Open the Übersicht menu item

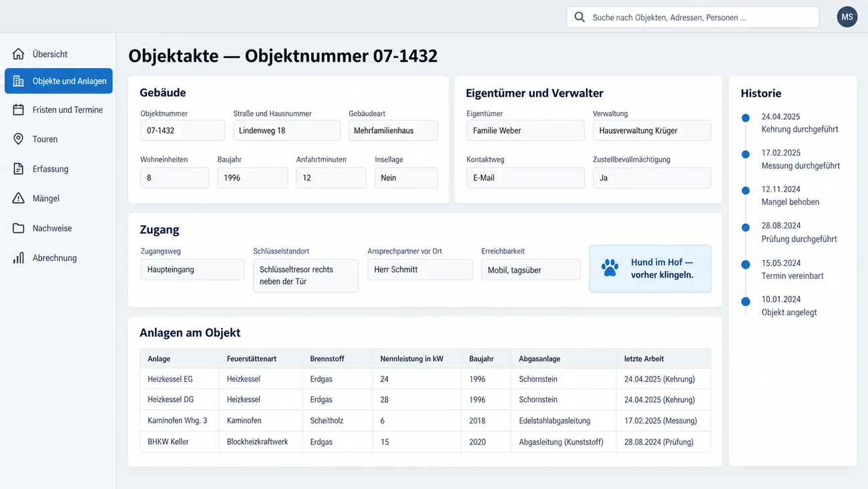[59, 54]
